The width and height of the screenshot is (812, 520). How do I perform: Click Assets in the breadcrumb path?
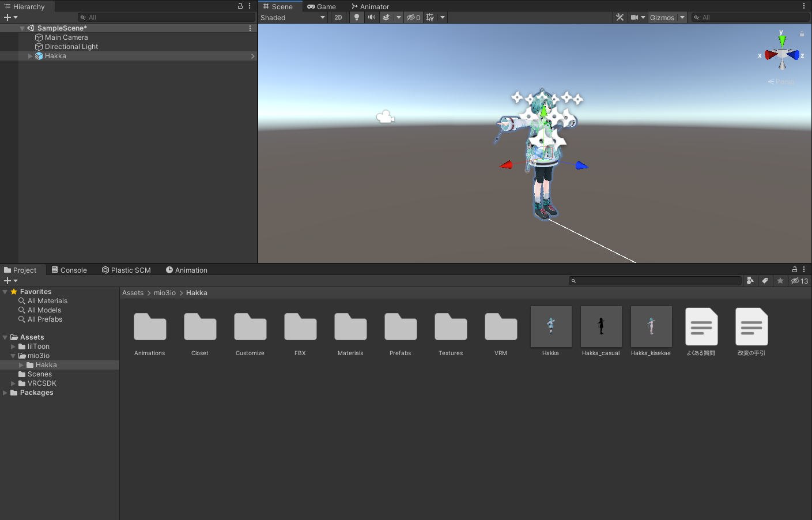click(133, 293)
